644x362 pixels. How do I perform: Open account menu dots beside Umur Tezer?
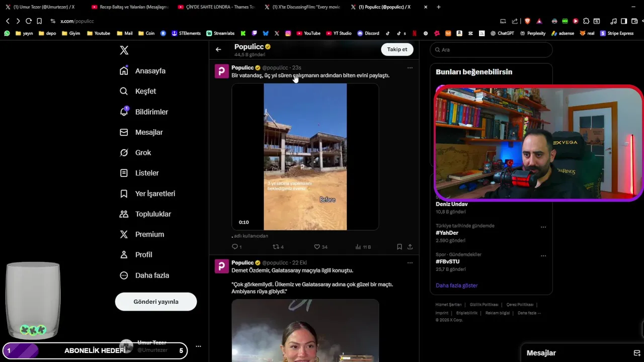[x=198, y=346]
